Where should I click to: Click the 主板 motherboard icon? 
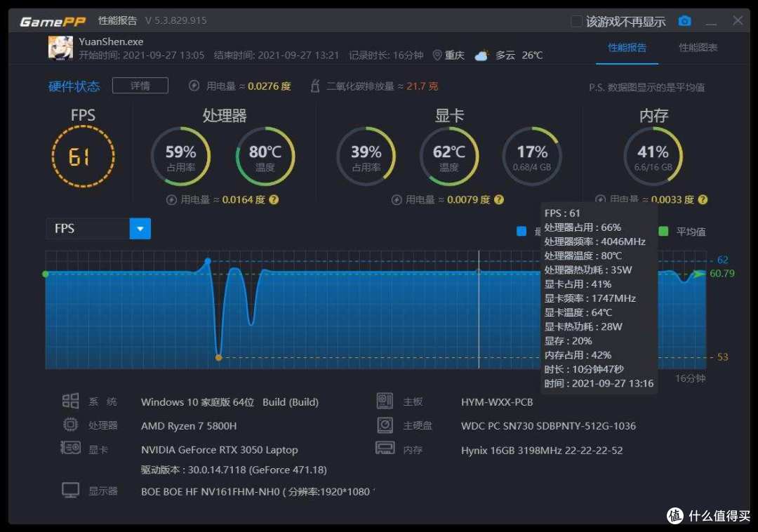pyautogui.click(x=385, y=401)
